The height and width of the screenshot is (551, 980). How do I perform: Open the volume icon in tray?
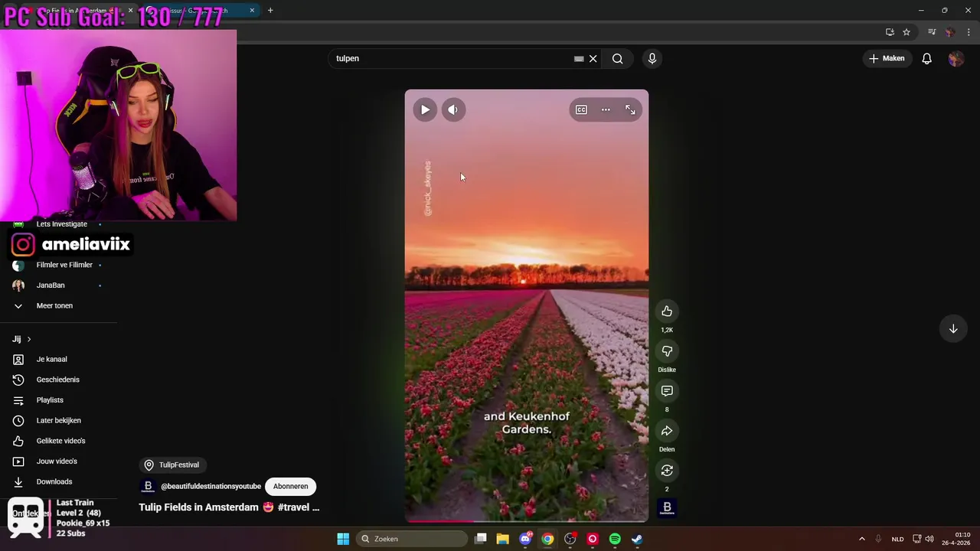[x=929, y=539]
